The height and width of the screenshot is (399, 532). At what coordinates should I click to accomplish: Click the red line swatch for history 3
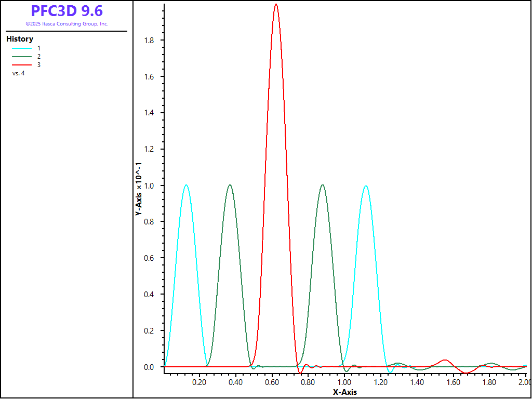[x=22, y=64]
